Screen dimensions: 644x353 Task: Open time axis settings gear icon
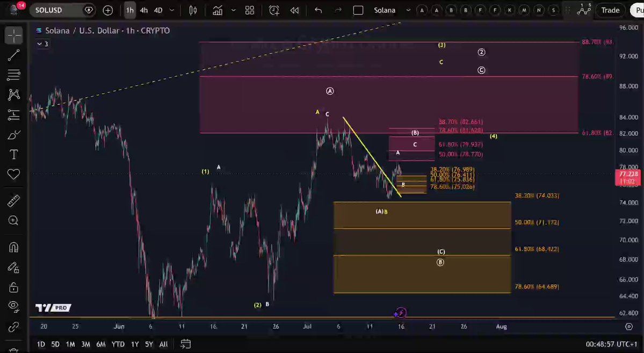(x=629, y=326)
